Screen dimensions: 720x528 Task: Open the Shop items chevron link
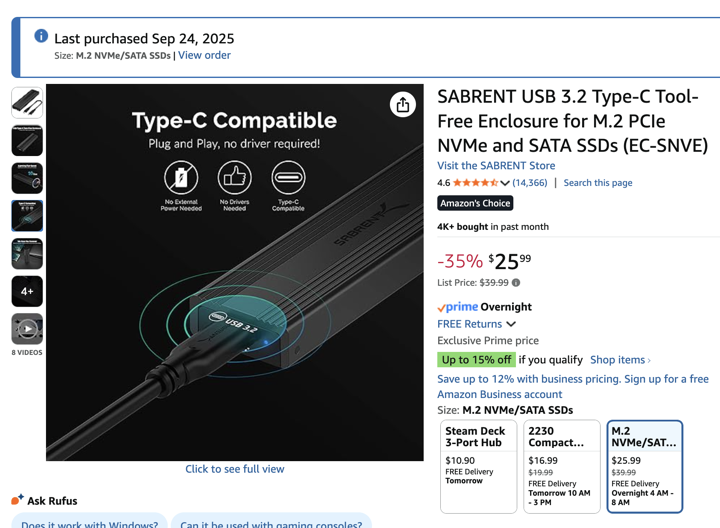tap(620, 360)
